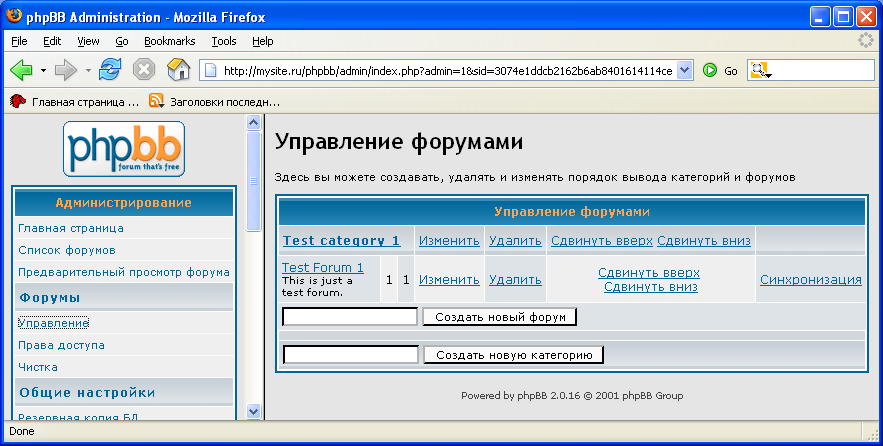Open the Edit menu
883x446 pixels.
click(52, 41)
